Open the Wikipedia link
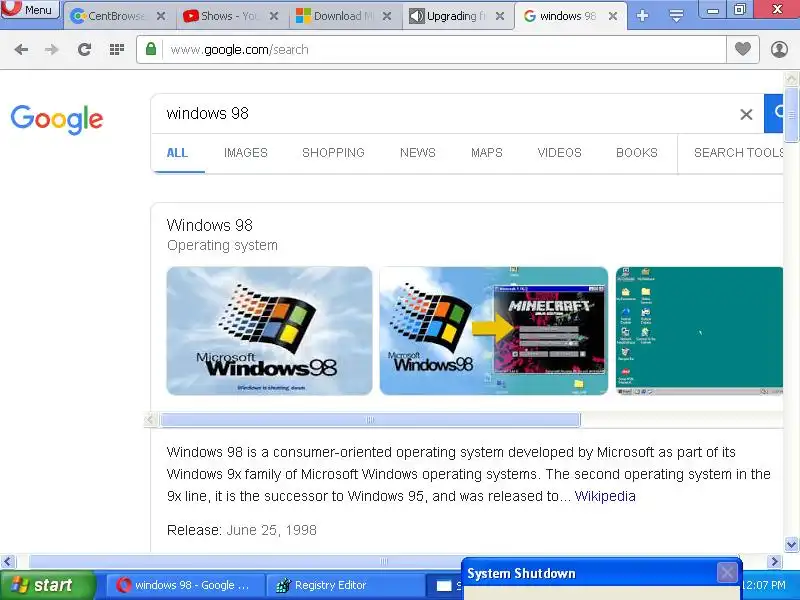Image resolution: width=800 pixels, height=600 pixels. coord(605,496)
